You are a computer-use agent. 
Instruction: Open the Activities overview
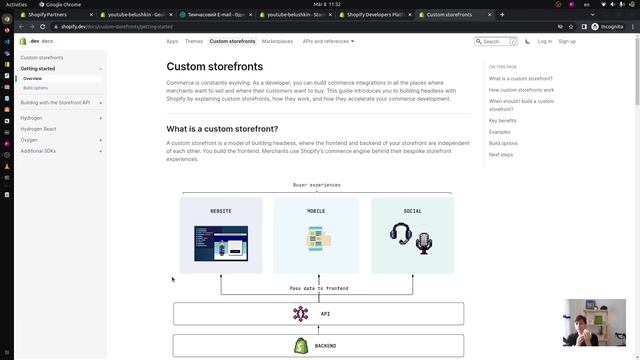16,4
